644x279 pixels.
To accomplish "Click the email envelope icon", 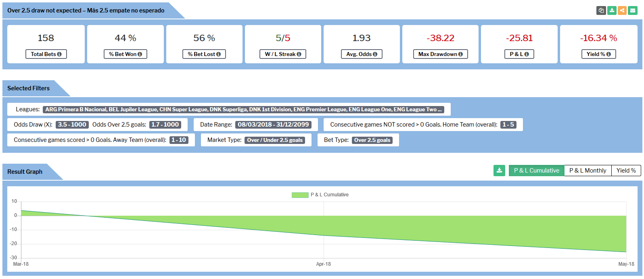I will tap(633, 10).
